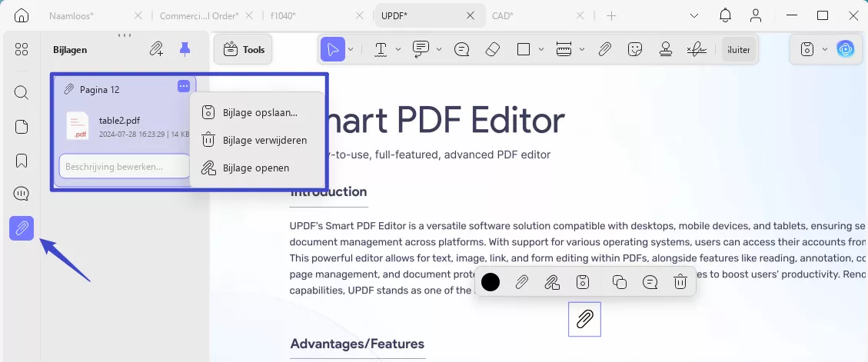
Task: Select the eraser tool
Action: (492, 49)
